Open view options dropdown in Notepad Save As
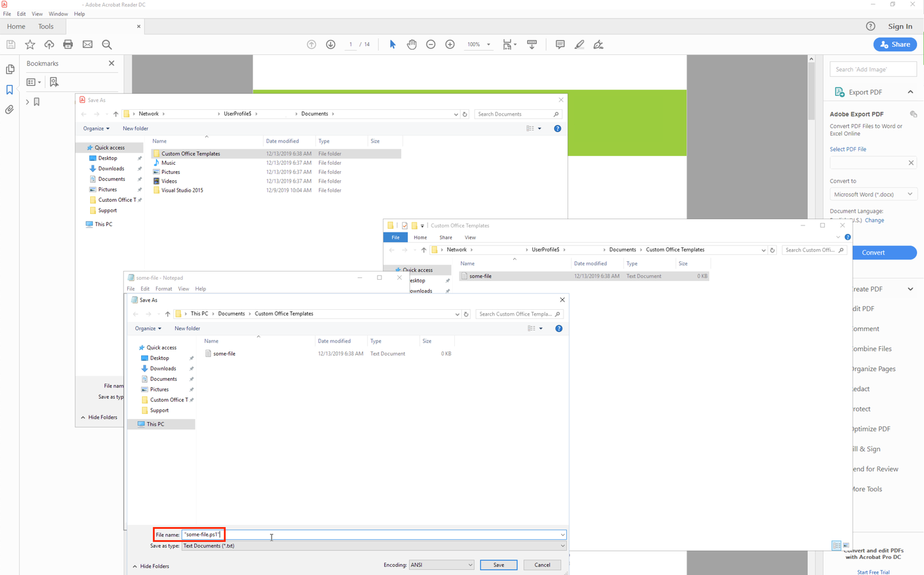The width and height of the screenshot is (924, 575). (x=541, y=328)
